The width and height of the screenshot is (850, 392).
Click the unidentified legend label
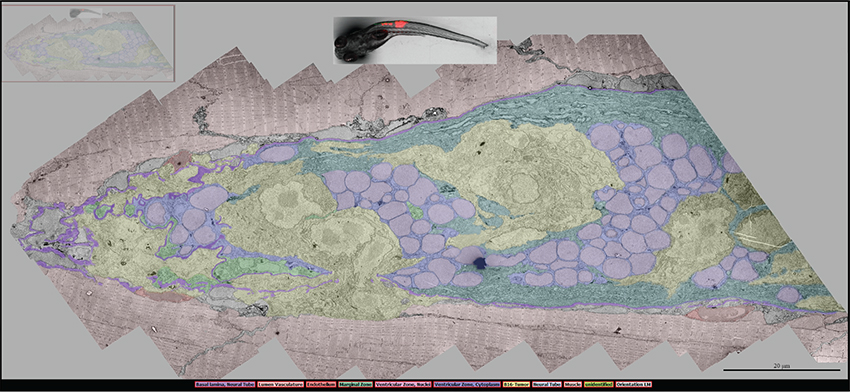coord(598,384)
